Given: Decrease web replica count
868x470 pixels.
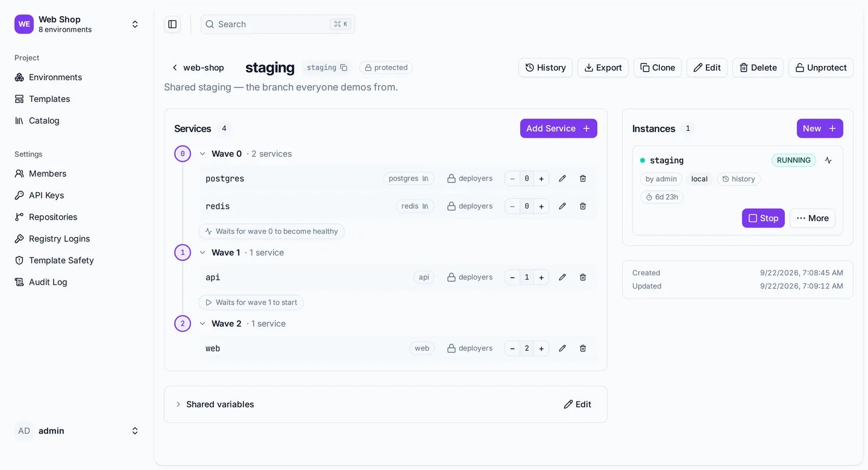Looking at the screenshot, I should click(x=512, y=348).
